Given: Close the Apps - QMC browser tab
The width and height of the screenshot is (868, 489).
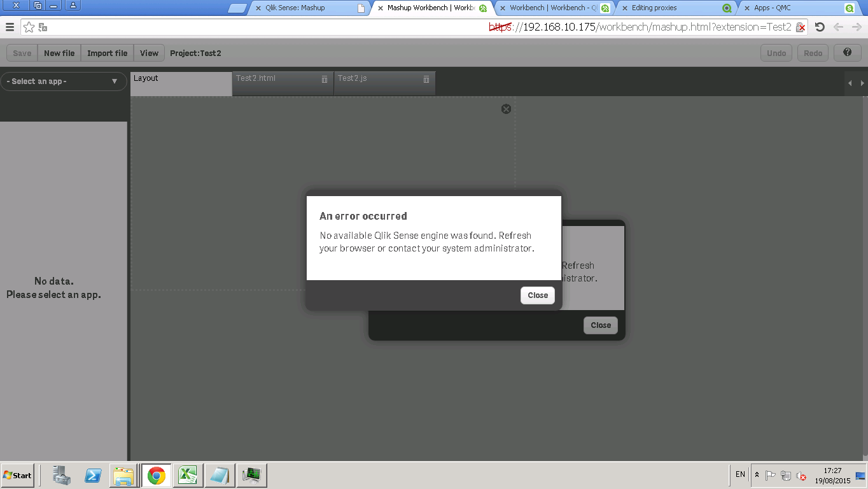Looking at the screenshot, I should (x=746, y=8).
